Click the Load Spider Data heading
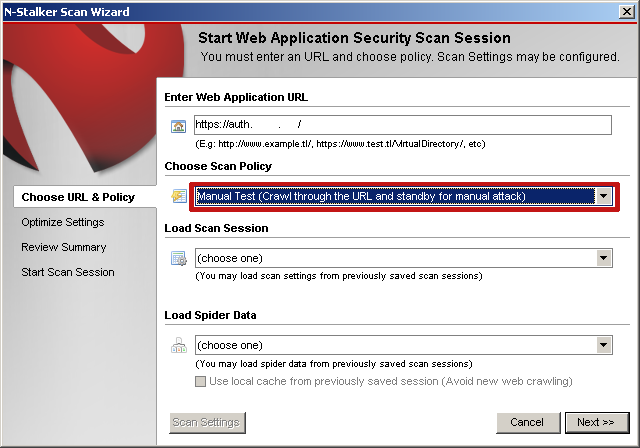This screenshot has width=640, height=448. click(210, 315)
